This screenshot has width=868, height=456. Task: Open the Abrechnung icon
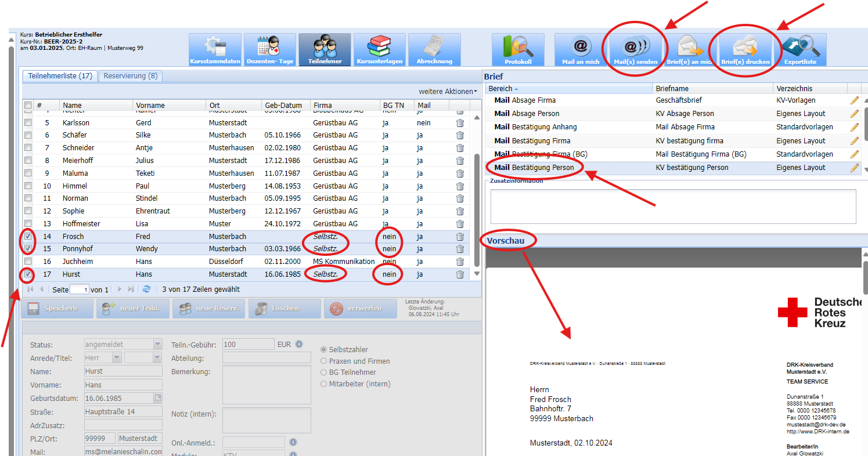click(434, 49)
